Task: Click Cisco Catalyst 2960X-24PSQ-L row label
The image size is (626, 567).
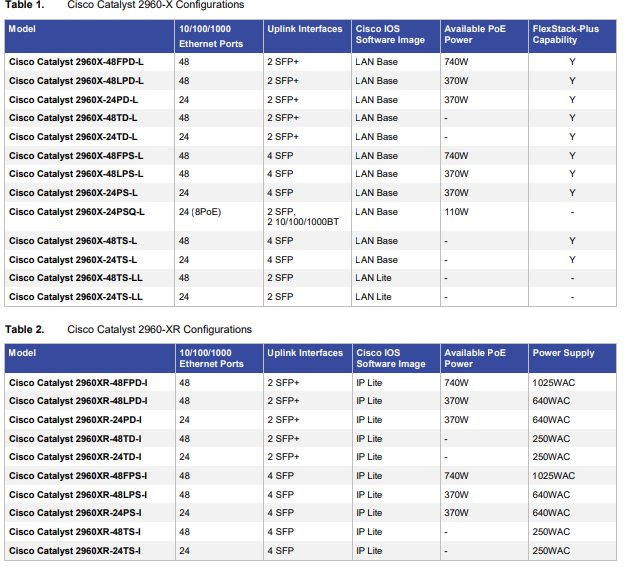Action: click(77, 212)
